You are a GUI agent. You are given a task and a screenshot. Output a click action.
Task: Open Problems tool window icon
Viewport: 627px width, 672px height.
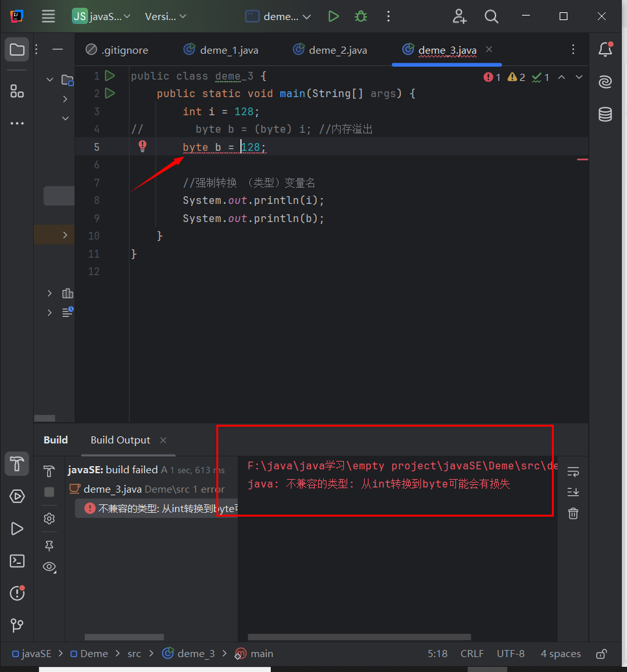coord(17,593)
